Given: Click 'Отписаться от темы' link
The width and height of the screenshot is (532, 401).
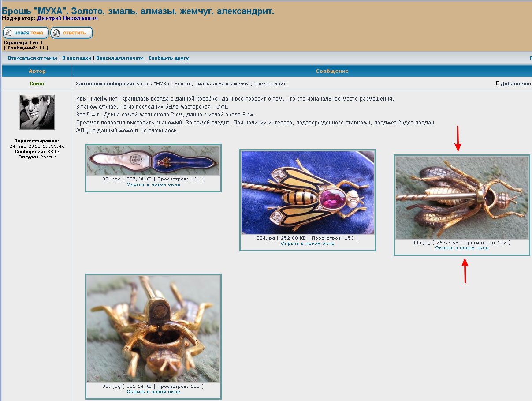Looking at the screenshot, I should pyautogui.click(x=32, y=58).
